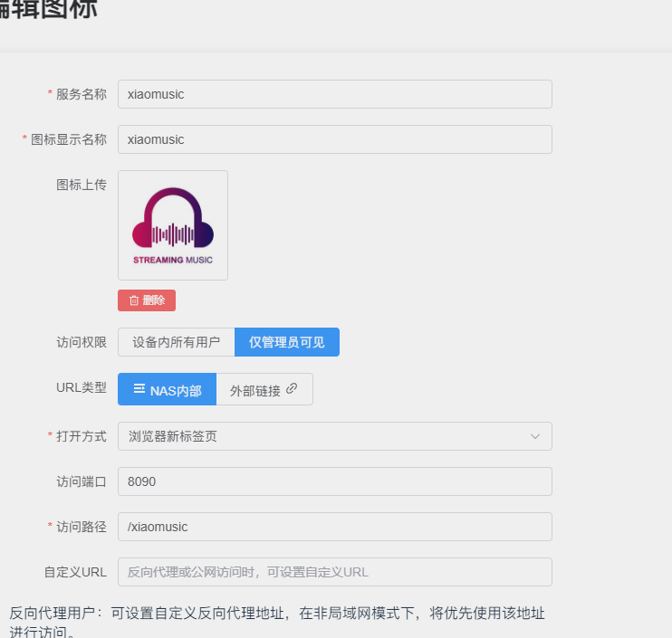672x638 pixels.
Task: Choose 外部链接 URL type
Action: pos(264,389)
